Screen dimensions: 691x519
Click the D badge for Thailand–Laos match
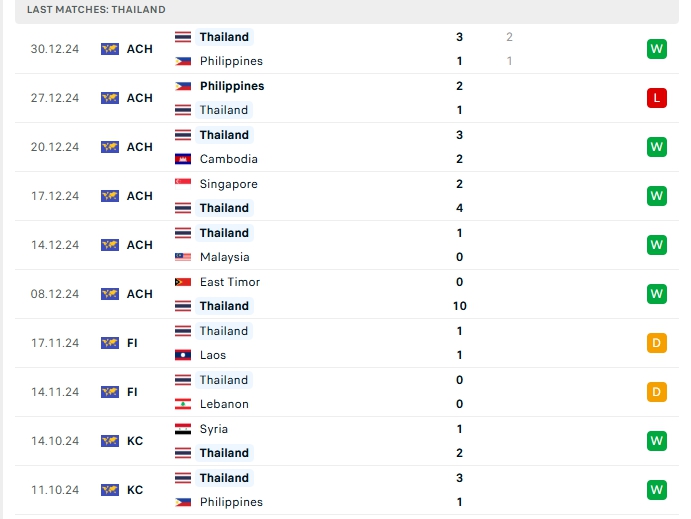(656, 343)
